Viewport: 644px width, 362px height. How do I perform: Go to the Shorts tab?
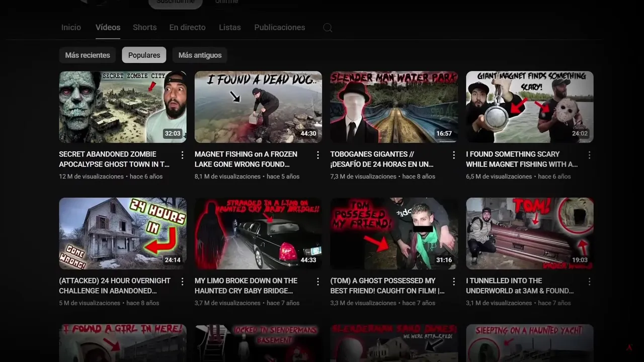pos(144,28)
